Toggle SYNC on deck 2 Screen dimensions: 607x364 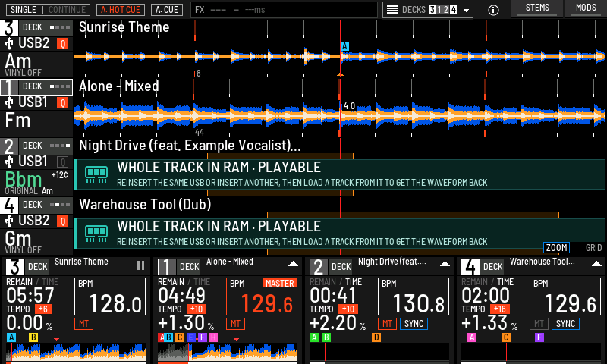[414, 323]
